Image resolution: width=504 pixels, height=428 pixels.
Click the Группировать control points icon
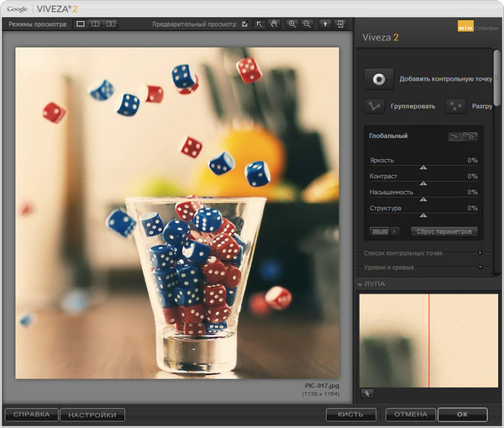[374, 107]
